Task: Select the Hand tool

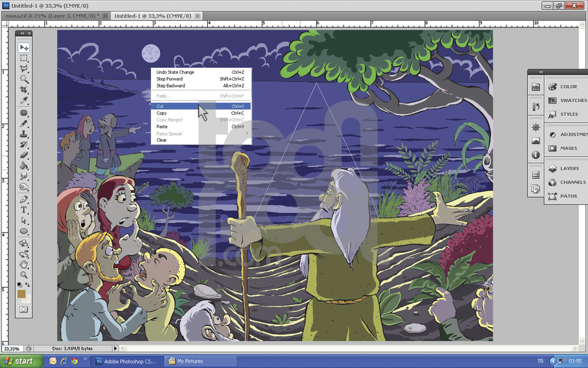Action: [24, 265]
